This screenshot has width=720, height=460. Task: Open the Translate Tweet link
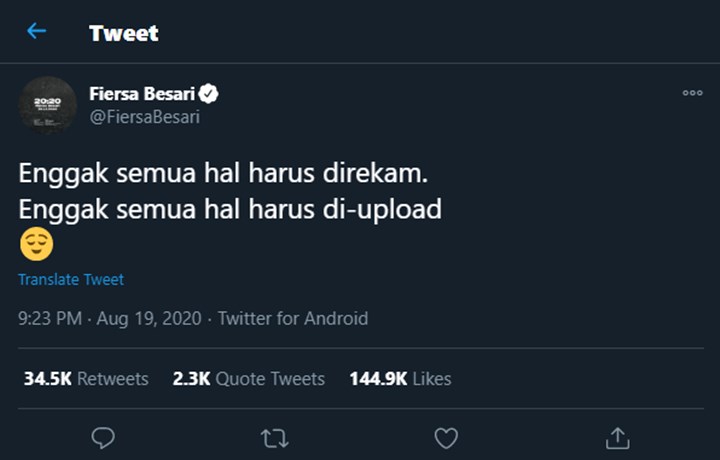pyautogui.click(x=71, y=280)
